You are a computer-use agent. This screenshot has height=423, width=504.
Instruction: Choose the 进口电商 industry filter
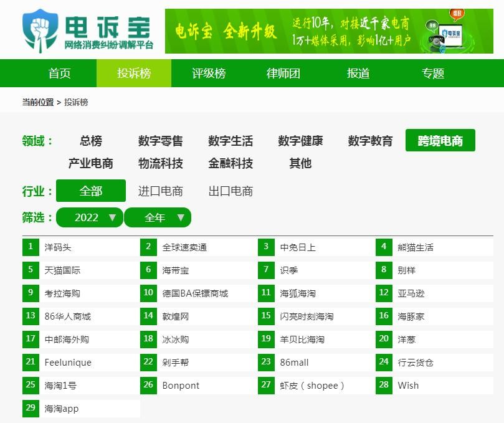pyautogui.click(x=161, y=191)
